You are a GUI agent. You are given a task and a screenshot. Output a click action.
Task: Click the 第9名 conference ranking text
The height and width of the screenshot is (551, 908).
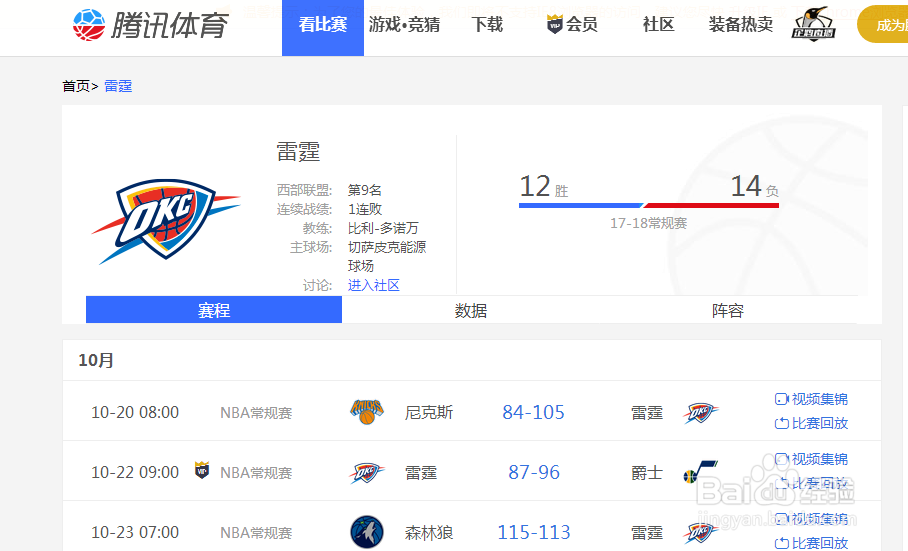click(x=364, y=190)
